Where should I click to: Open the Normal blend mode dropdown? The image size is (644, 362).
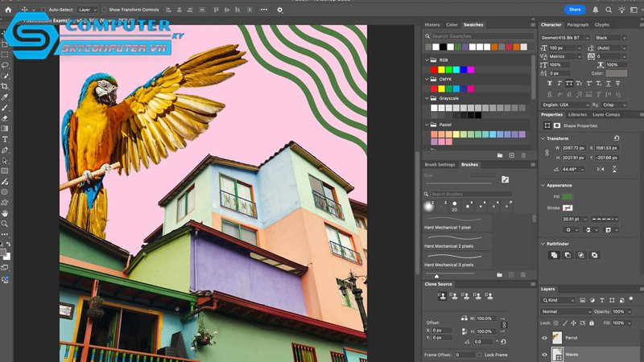point(566,311)
